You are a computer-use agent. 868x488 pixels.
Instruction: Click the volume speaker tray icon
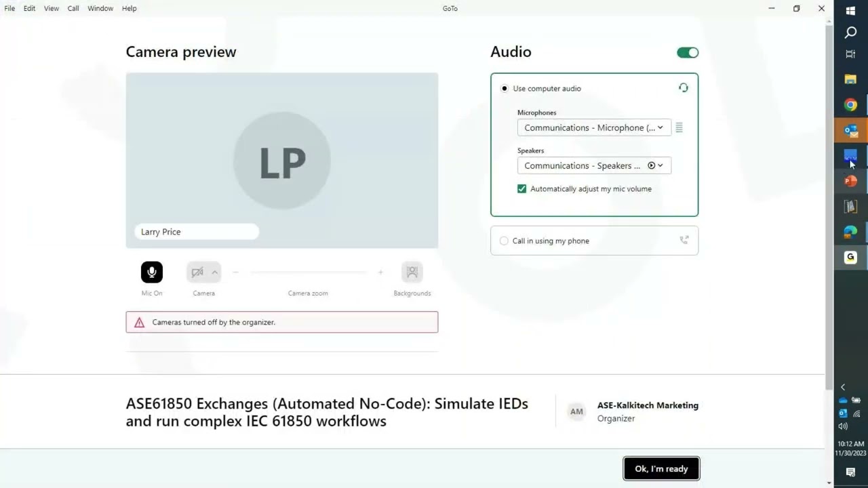click(x=843, y=426)
